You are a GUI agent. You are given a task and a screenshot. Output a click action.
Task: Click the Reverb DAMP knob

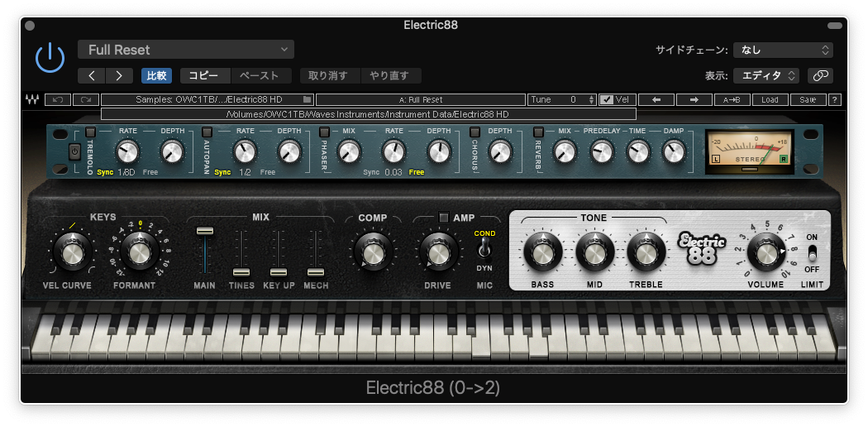(x=674, y=151)
